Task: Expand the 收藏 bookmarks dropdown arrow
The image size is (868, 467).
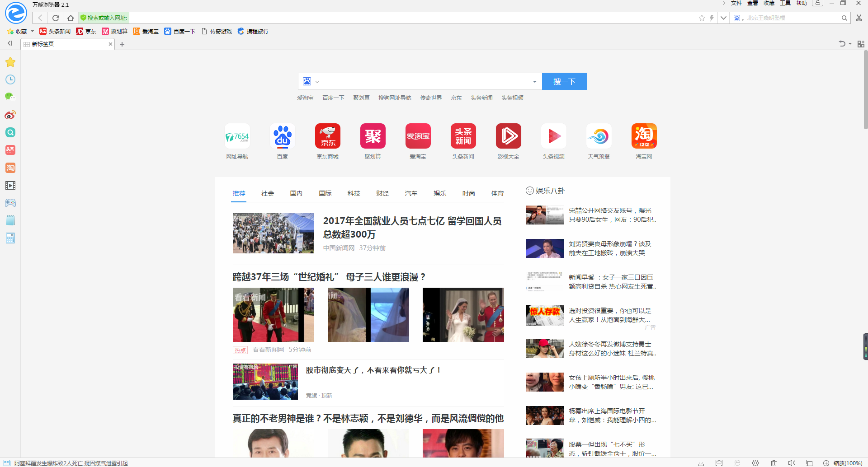Action: coord(32,31)
